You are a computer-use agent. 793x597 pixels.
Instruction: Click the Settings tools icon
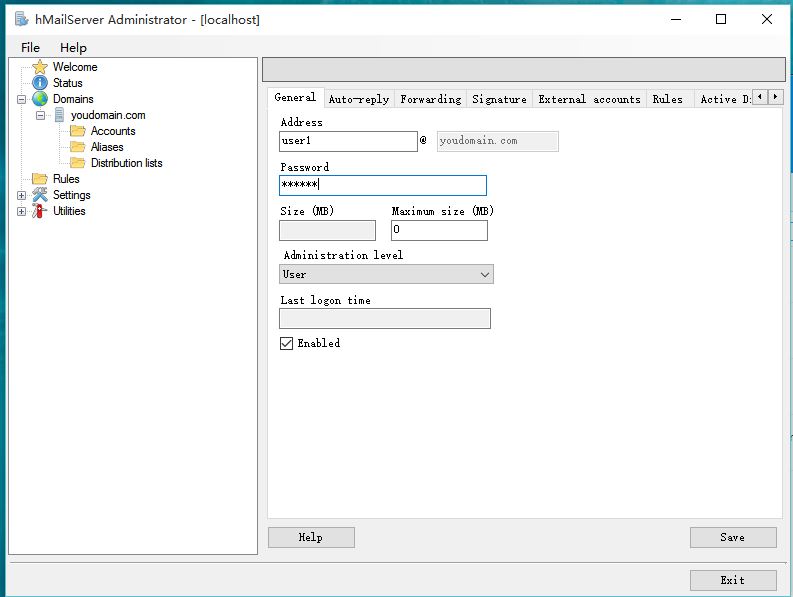[x=39, y=195]
